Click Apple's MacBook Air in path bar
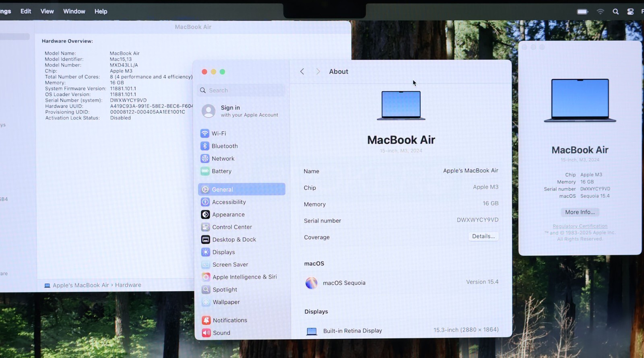Image resolution: width=644 pixels, height=358 pixels. 80,285
